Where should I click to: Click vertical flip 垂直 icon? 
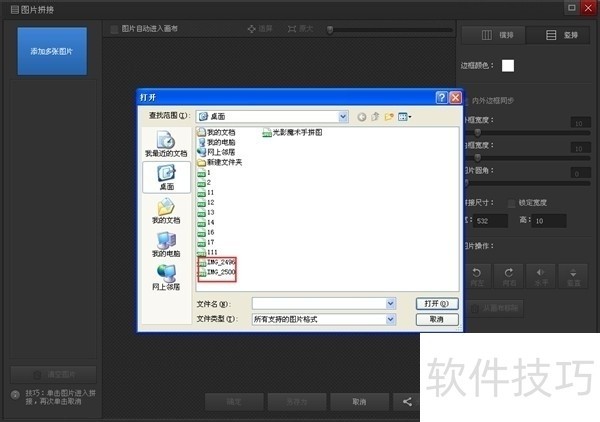point(573,276)
